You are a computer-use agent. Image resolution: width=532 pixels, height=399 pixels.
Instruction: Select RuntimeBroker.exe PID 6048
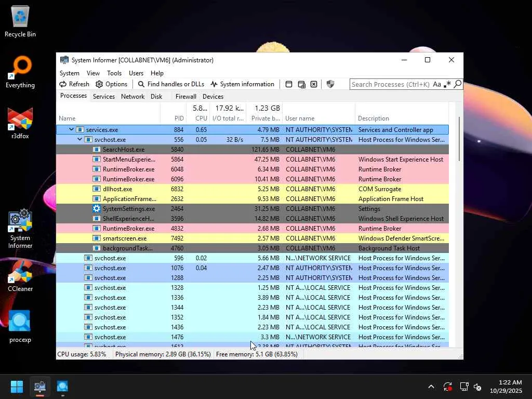coord(252,169)
